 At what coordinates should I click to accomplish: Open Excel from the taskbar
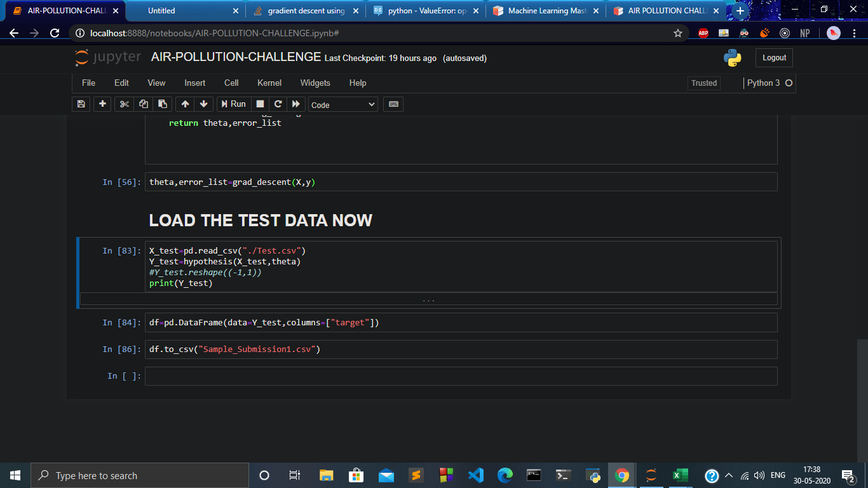(x=681, y=475)
